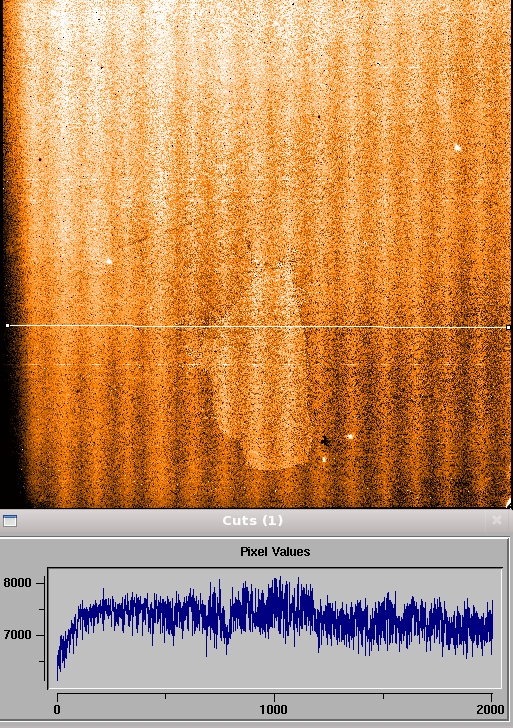Click the 1000 label on the x-axis
513x728 pixels.
coord(273,709)
